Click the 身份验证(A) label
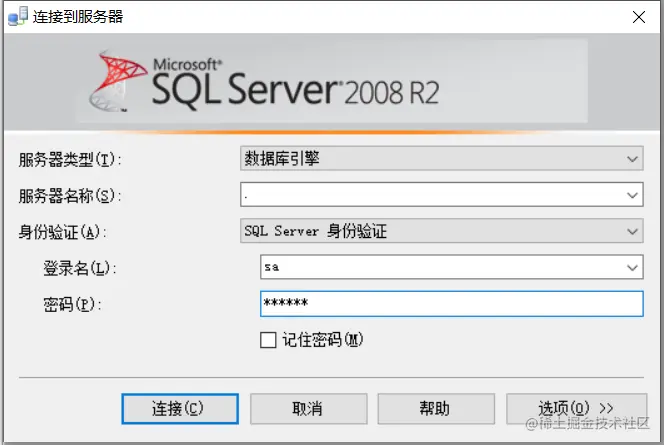664x445 pixels. 62,232
